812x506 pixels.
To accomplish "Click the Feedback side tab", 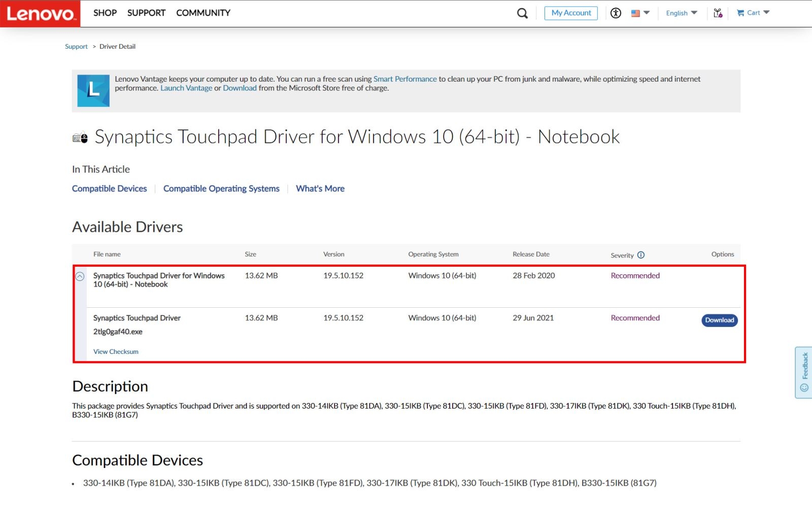I will point(804,373).
